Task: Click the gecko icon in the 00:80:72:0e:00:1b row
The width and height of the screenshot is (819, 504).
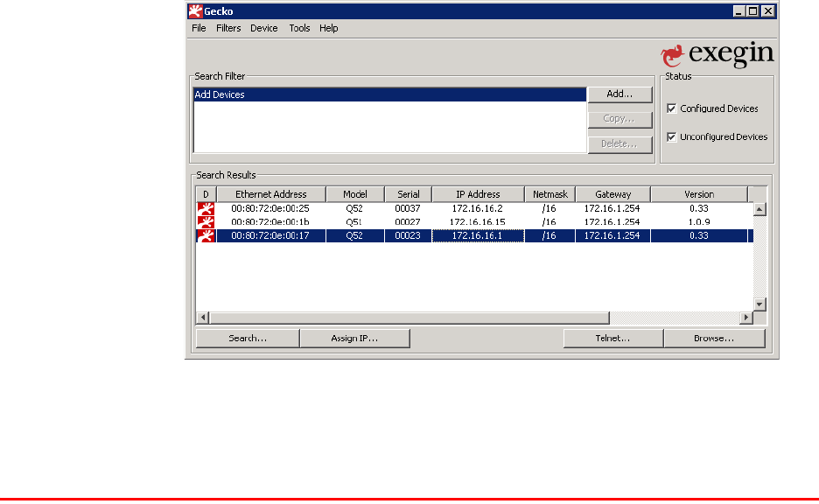Action: point(206,222)
